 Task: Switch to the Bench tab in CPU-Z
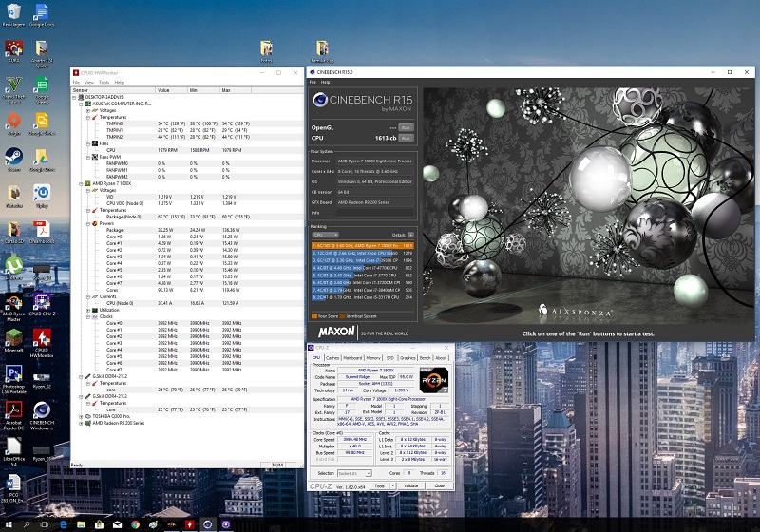[425, 357]
